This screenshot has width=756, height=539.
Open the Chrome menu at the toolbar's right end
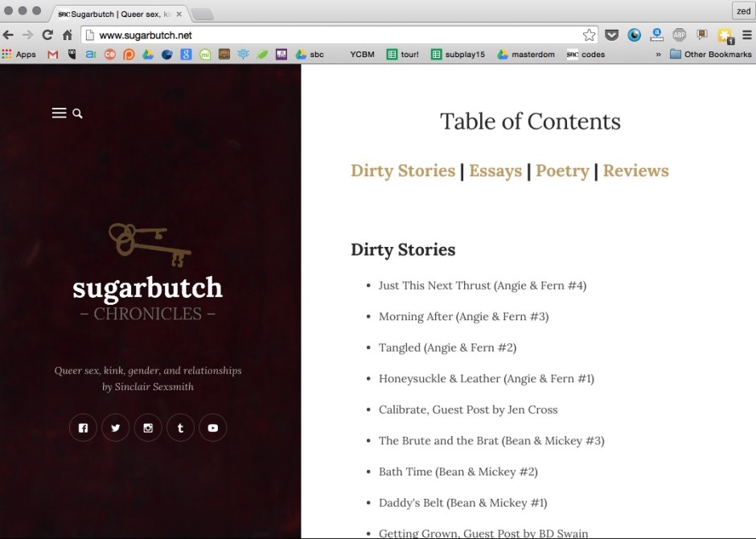[x=746, y=35]
